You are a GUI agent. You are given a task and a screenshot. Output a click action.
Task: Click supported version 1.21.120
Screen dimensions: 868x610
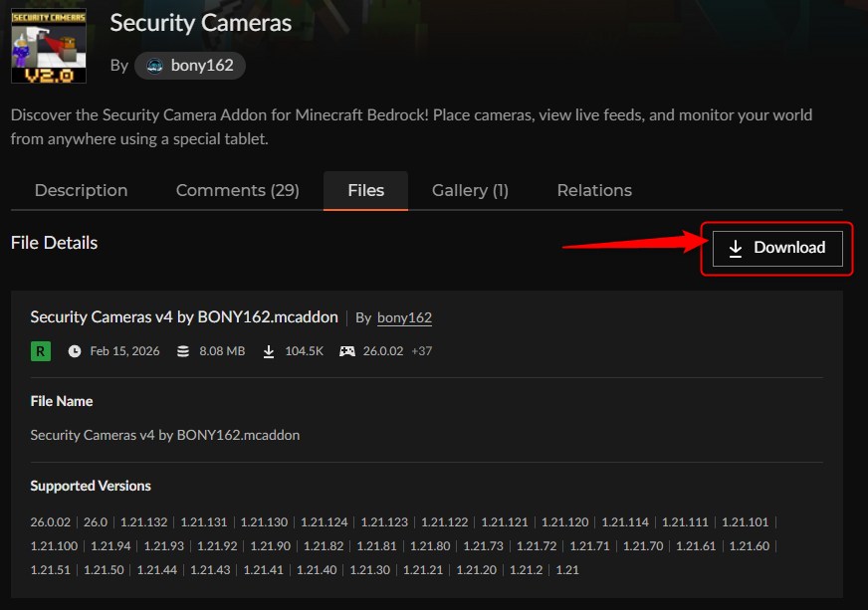tap(564, 522)
